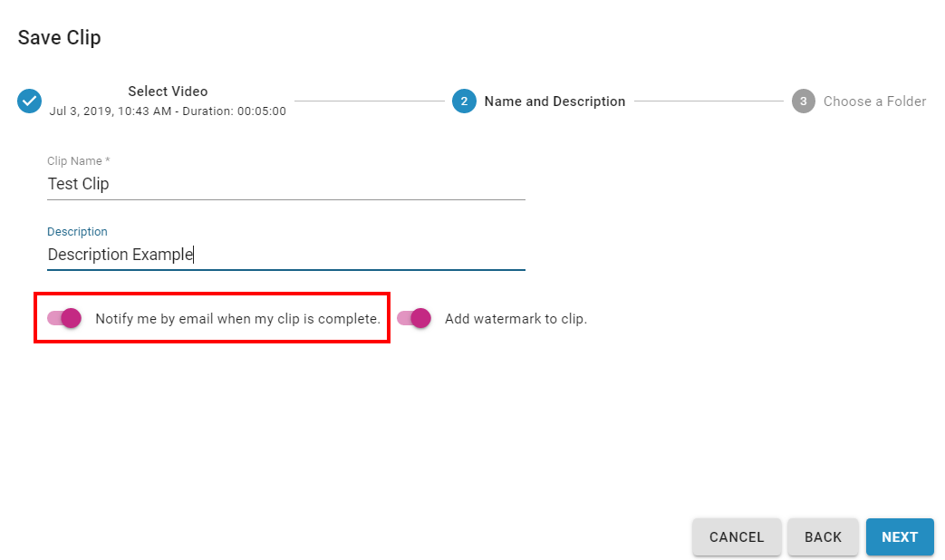
Task: Click into the Clip Name field
Action: 272,183
